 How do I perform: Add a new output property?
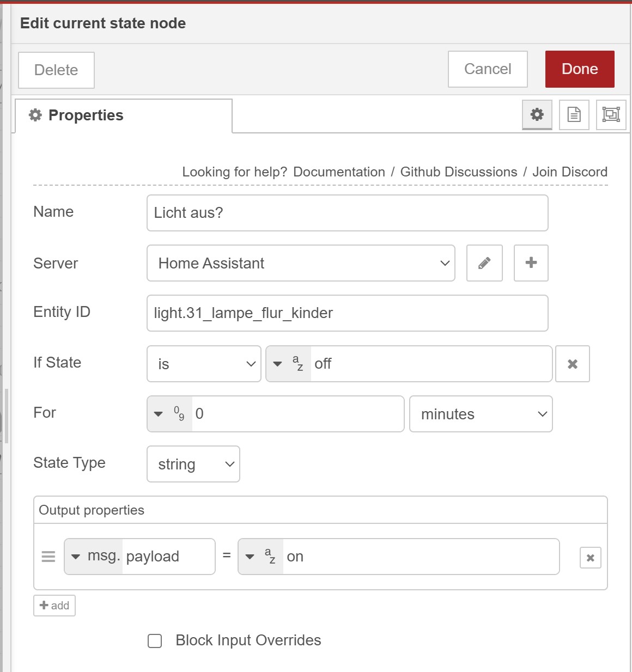point(54,606)
